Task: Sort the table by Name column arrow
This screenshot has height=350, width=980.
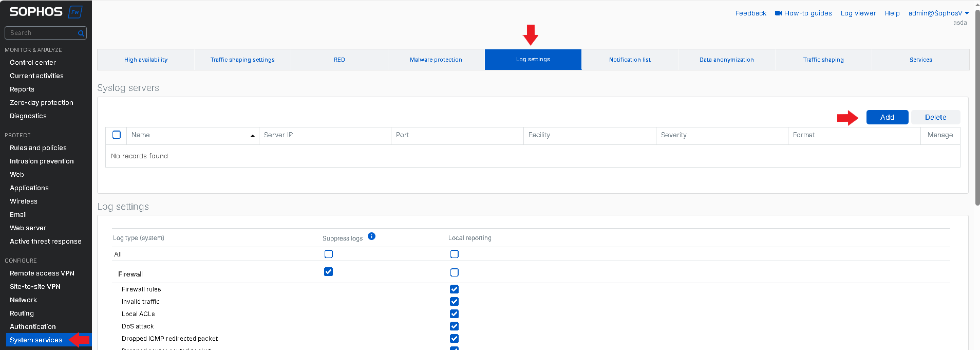Action: [x=252, y=136]
